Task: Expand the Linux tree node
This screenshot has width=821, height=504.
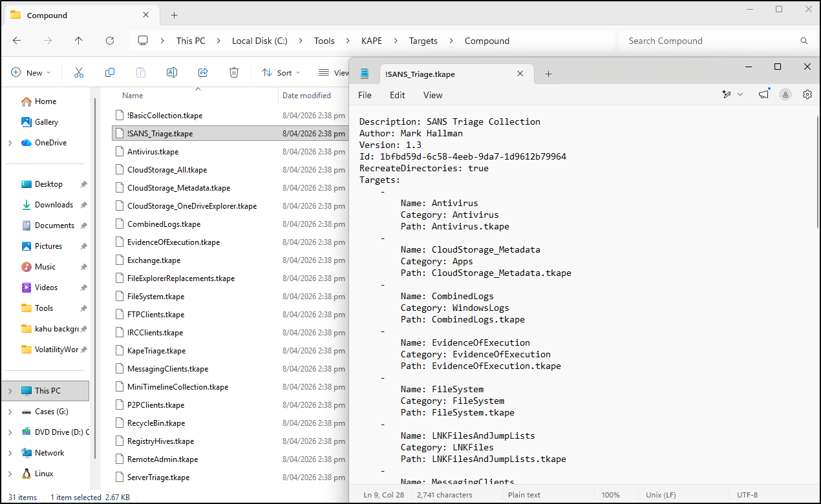Action: click(10, 474)
